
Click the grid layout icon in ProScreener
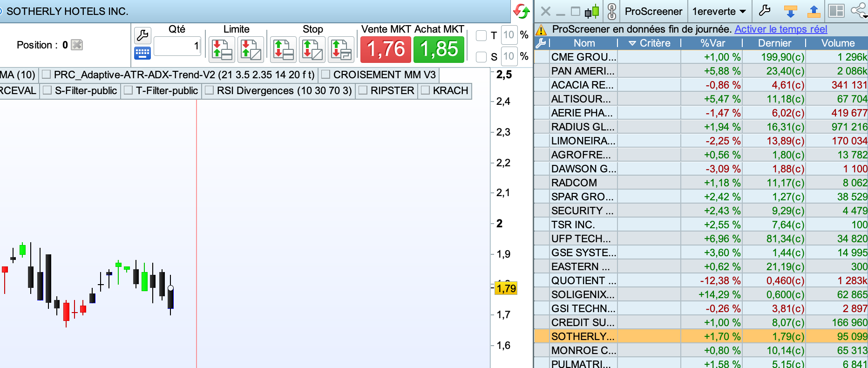(x=836, y=11)
